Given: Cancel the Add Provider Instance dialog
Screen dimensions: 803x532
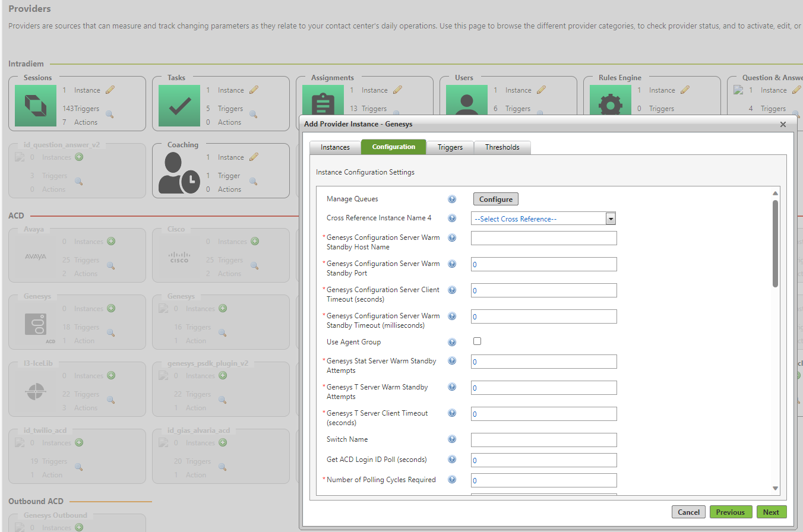Looking at the screenshot, I should (x=688, y=512).
